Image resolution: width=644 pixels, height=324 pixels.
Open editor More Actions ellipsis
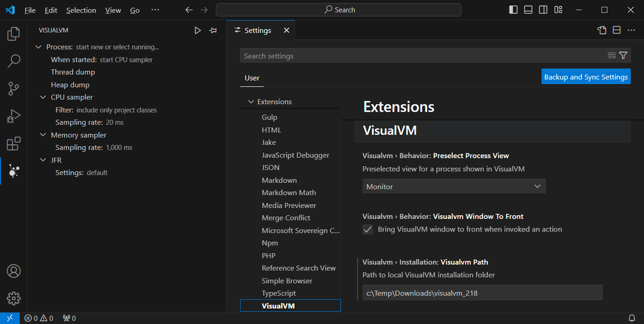point(631,30)
